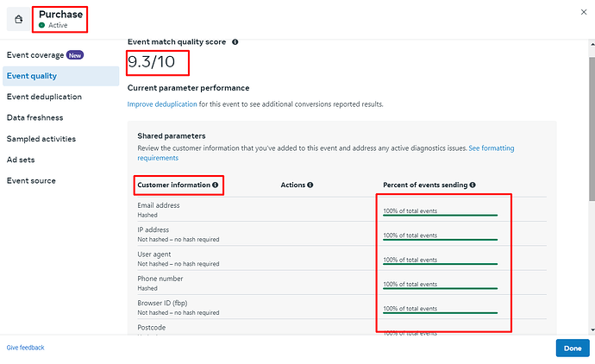The image size is (595, 364).
Task: Click the Give feedback link
Action: 25,348
